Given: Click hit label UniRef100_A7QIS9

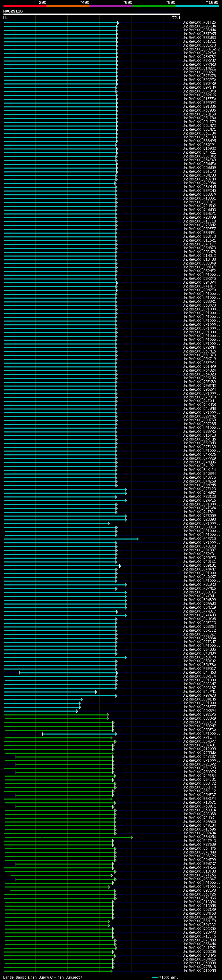Looking at the screenshot, I should click(x=199, y=114).
